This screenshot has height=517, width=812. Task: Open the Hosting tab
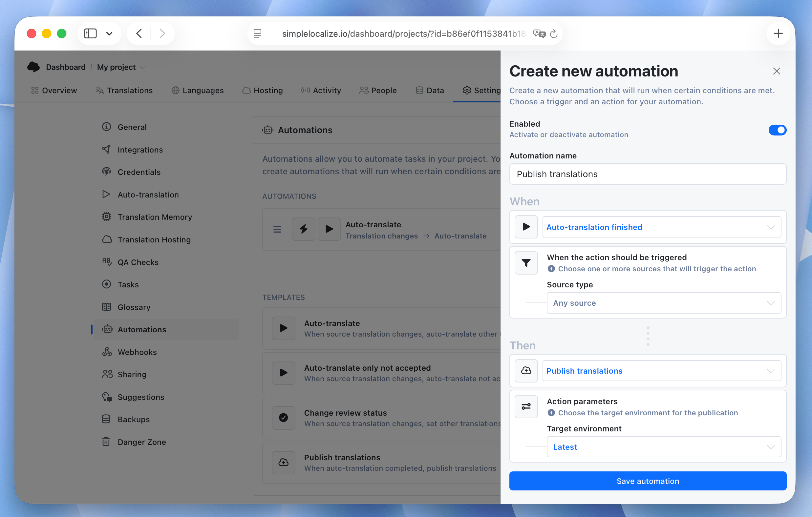pos(262,90)
